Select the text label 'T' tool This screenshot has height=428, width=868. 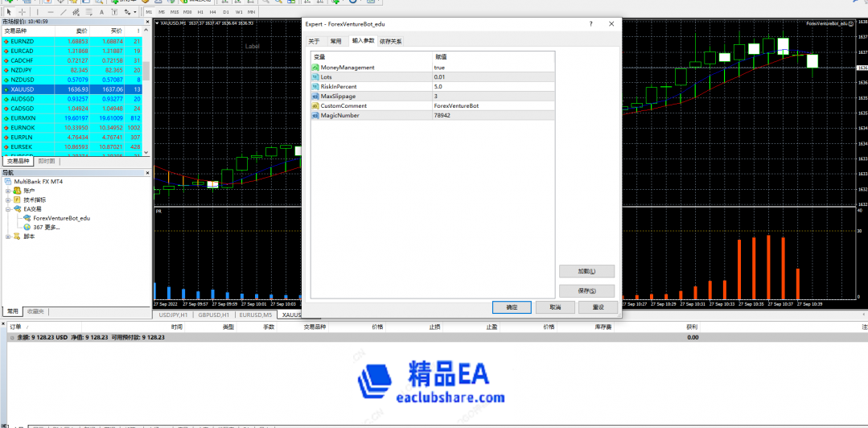(114, 11)
